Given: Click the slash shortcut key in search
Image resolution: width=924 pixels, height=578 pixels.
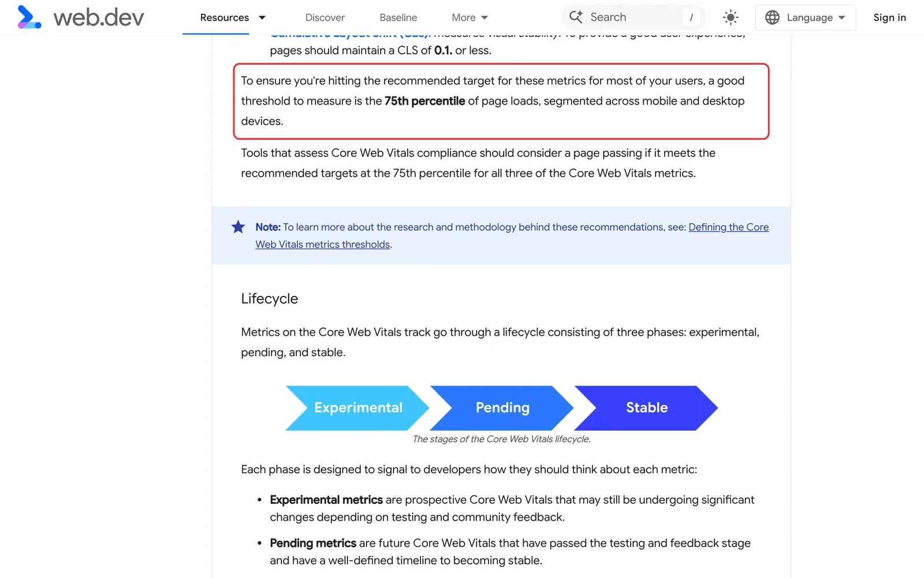Looking at the screenshot, I should point(691,17).
